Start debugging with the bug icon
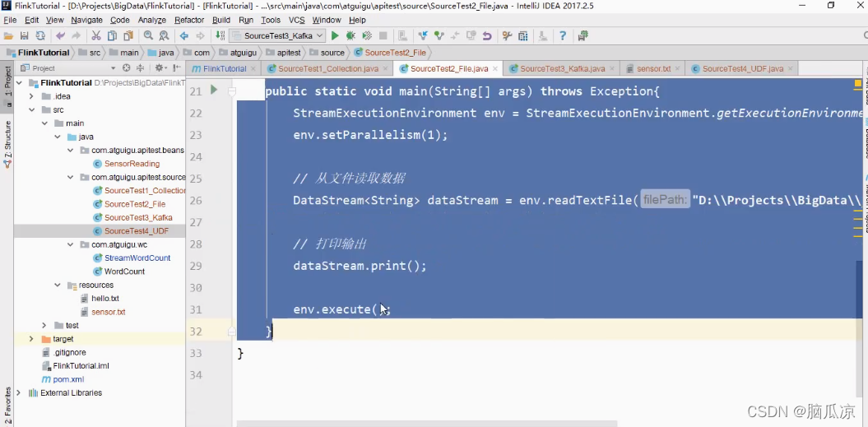This screenshot has height=427, width=868. pos(350,36)
